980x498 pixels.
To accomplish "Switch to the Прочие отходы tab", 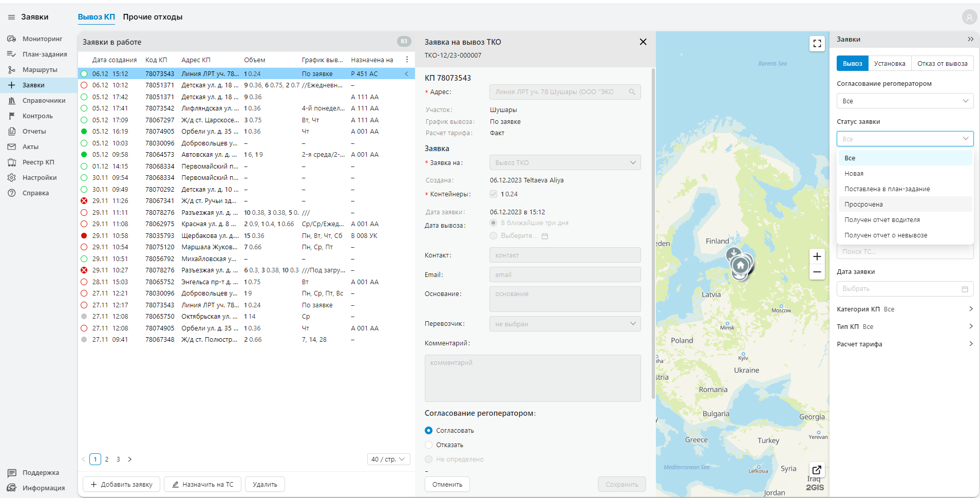I will (153, 17).
